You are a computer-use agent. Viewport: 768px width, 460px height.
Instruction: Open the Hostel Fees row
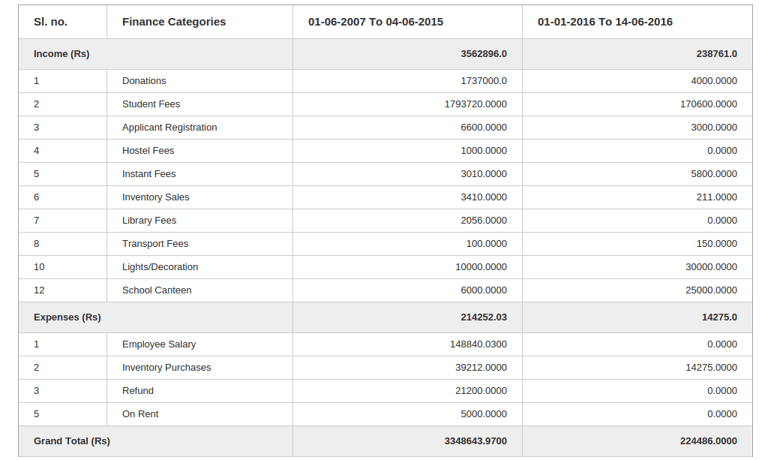click(148, 150)
